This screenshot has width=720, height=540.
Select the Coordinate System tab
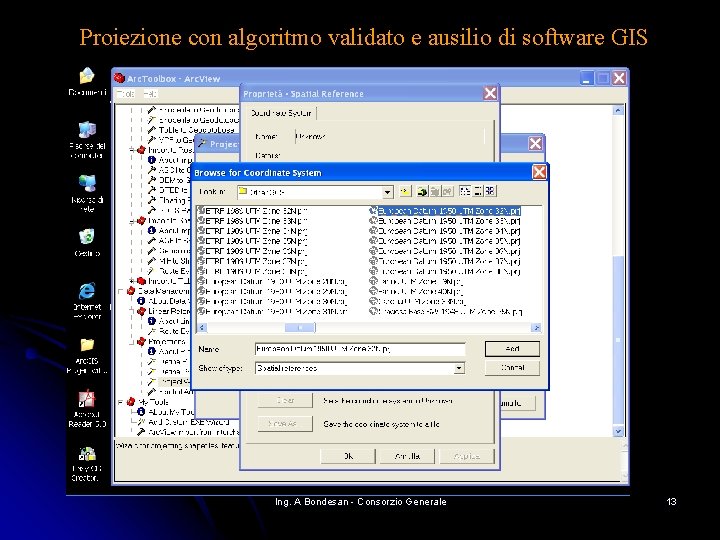coord(281,113)
